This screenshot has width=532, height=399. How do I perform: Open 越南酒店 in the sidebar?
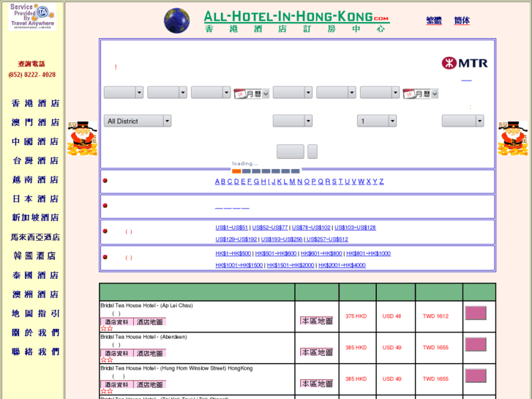tap(35, 179)
